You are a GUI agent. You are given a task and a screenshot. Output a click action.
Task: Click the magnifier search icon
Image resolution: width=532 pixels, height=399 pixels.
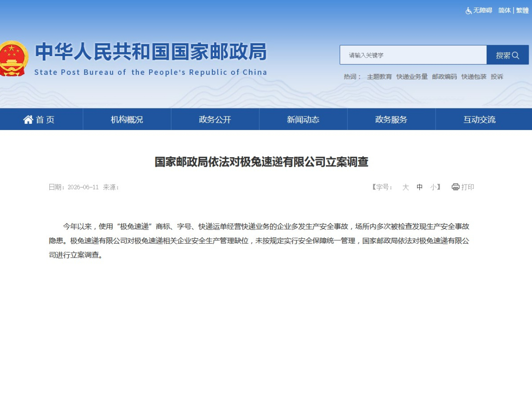pyautogui.click(x=515, y=55)
